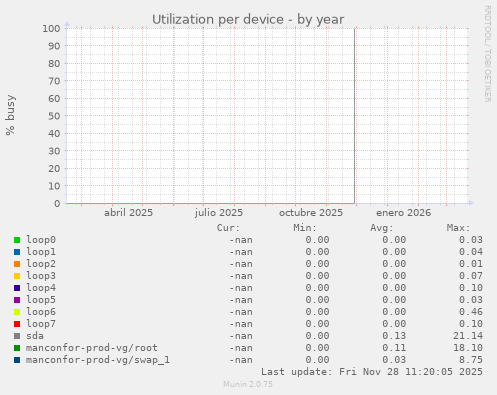Click the loop0 -nan current value

pos(241,240)
